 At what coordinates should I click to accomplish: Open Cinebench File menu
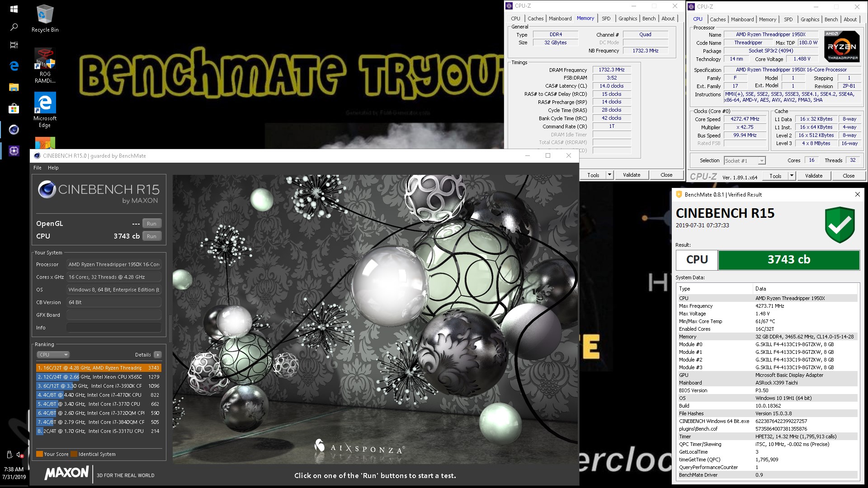38,168
